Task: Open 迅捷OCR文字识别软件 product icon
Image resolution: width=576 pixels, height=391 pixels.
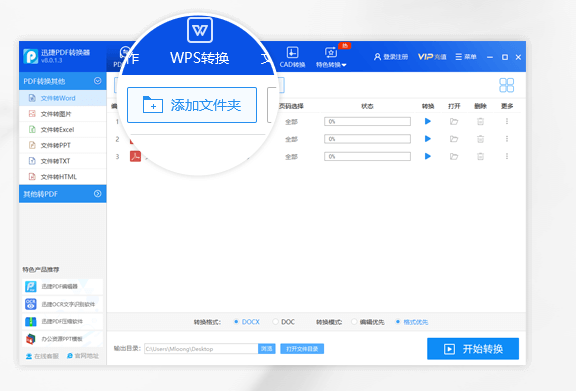Action: [30, 304]
